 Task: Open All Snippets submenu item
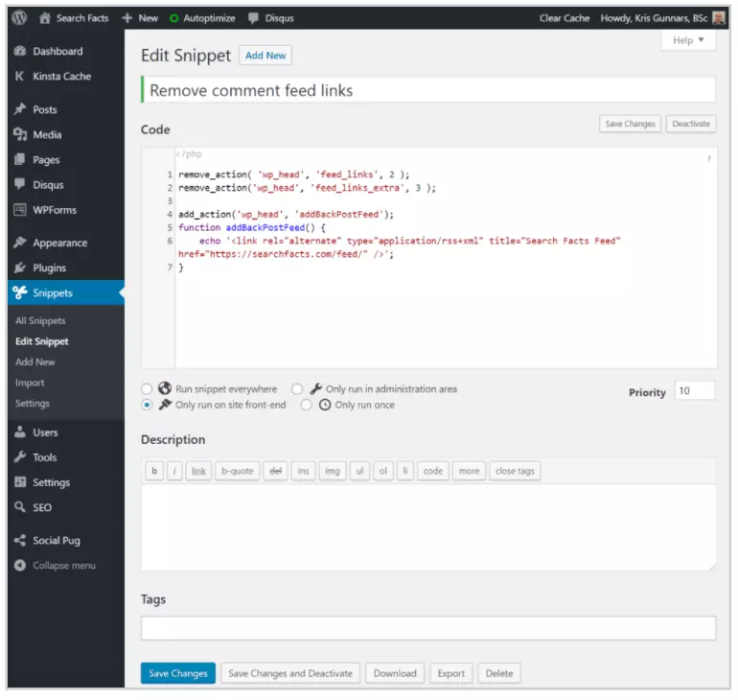pyautogui.click(x=40, y=320)
